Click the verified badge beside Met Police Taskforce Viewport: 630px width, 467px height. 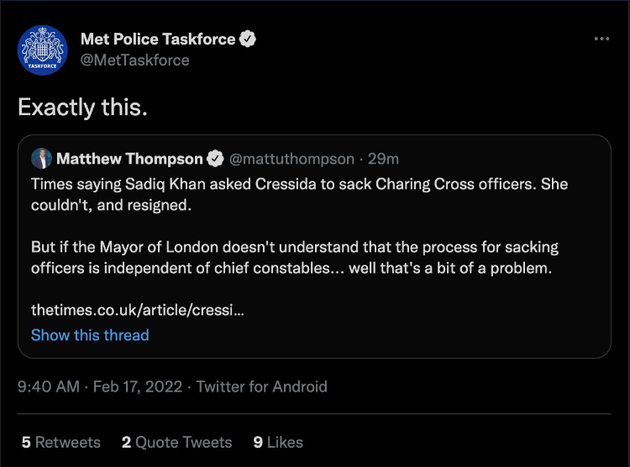pos(248,39)
